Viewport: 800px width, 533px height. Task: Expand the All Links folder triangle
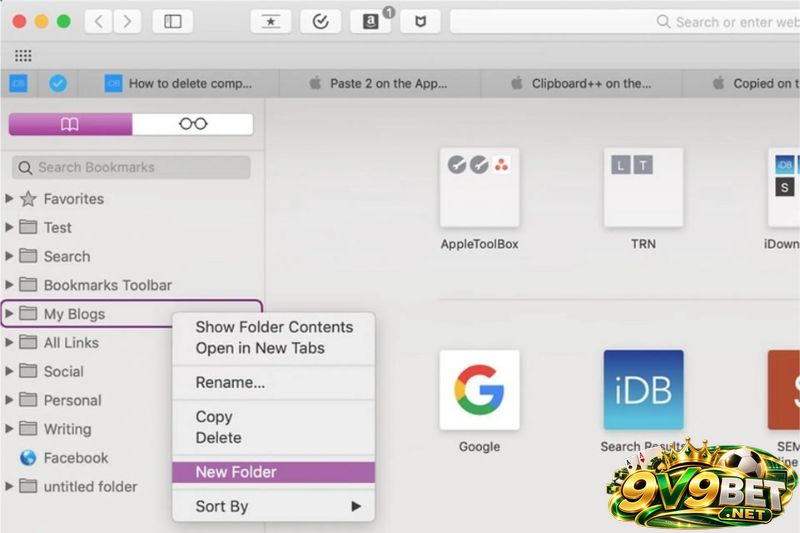tap(9, 342)
